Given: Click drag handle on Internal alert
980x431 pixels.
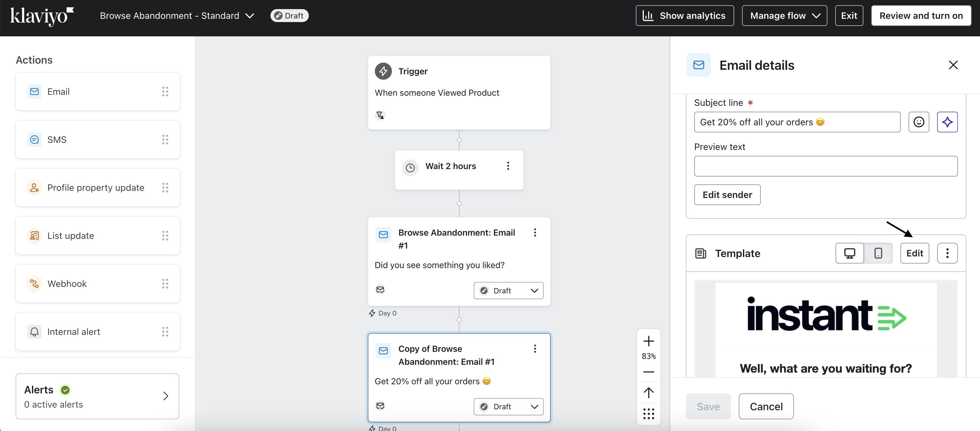Looking at the screenshot, I should pos(165,332).
